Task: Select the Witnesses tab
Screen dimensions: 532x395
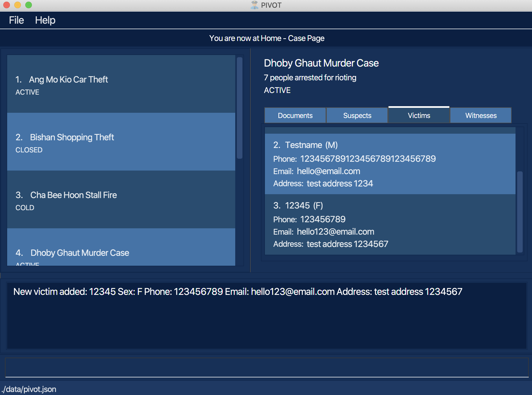Action: click(x=480, y=116)
